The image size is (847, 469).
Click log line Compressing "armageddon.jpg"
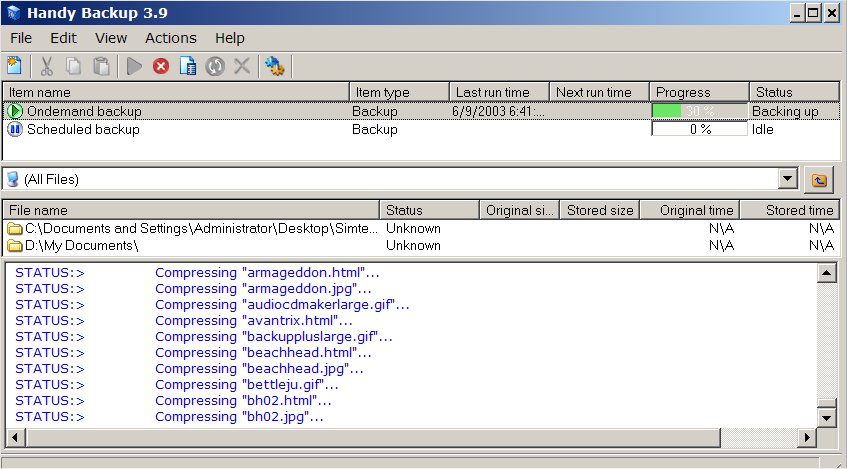tap(263, 289)
